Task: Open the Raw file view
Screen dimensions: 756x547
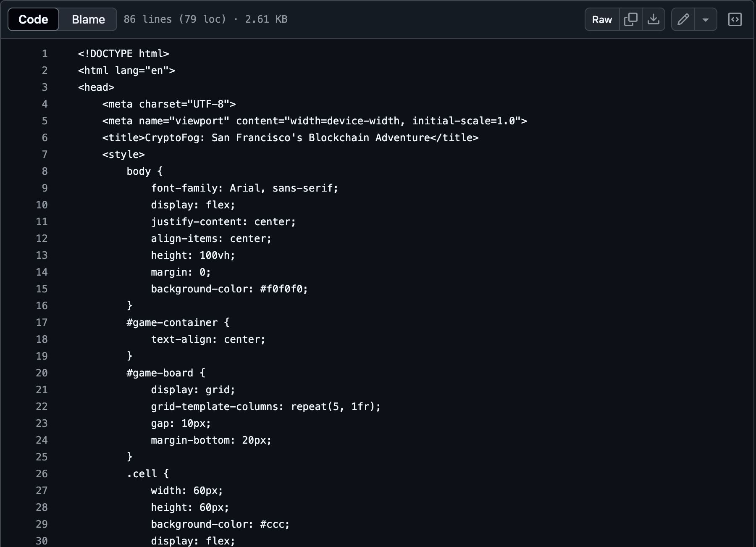Action: 602,19
